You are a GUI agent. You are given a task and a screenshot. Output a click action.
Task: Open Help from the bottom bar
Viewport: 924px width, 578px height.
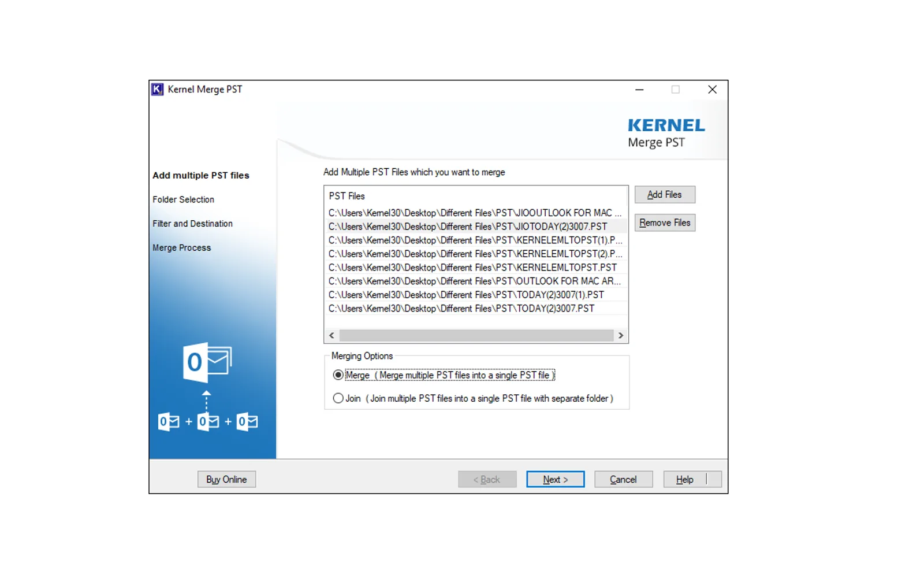692,479
